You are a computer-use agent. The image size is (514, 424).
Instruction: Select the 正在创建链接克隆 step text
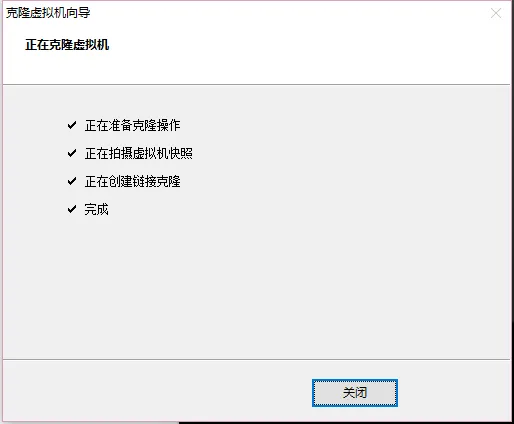pyautogui.click(x=132, y=181)
